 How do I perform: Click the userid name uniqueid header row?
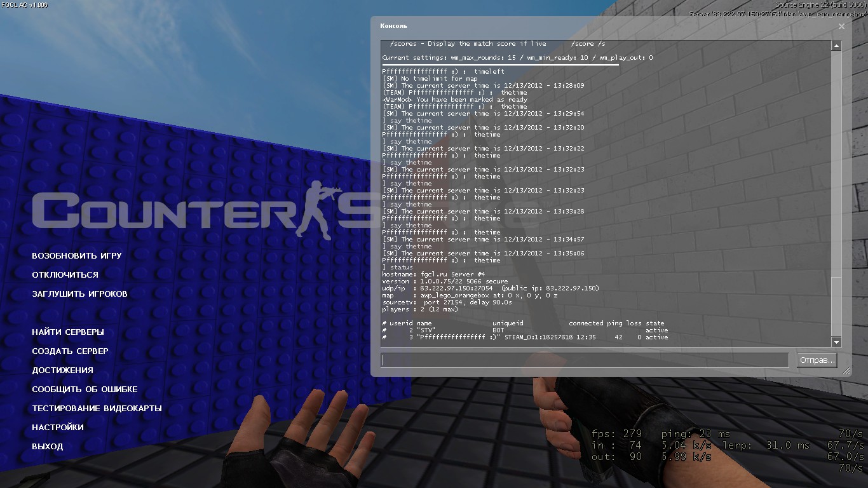coord(523,323)
